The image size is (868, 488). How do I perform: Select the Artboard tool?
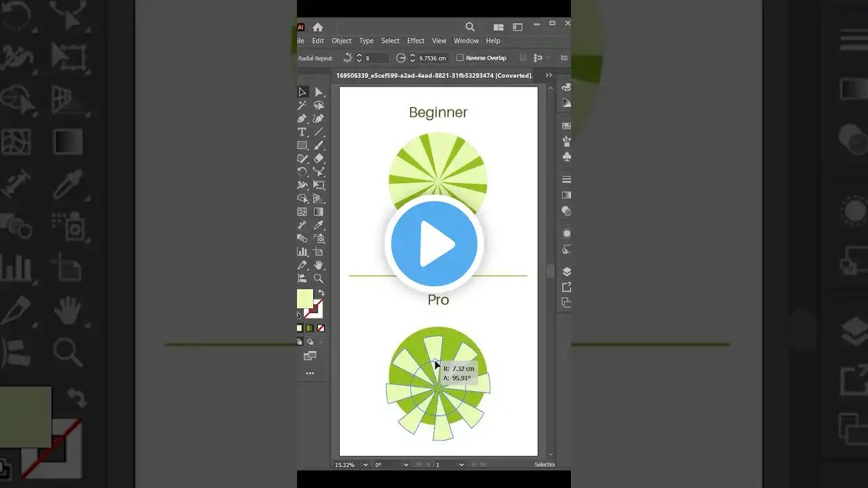tap(319, 251)
